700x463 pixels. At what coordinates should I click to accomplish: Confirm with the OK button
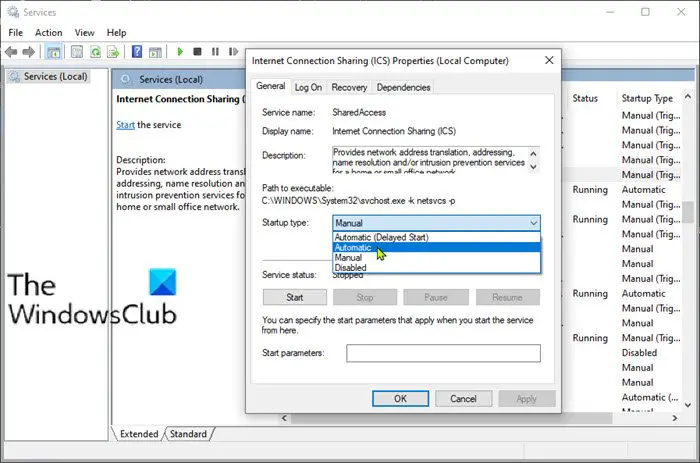400,399
